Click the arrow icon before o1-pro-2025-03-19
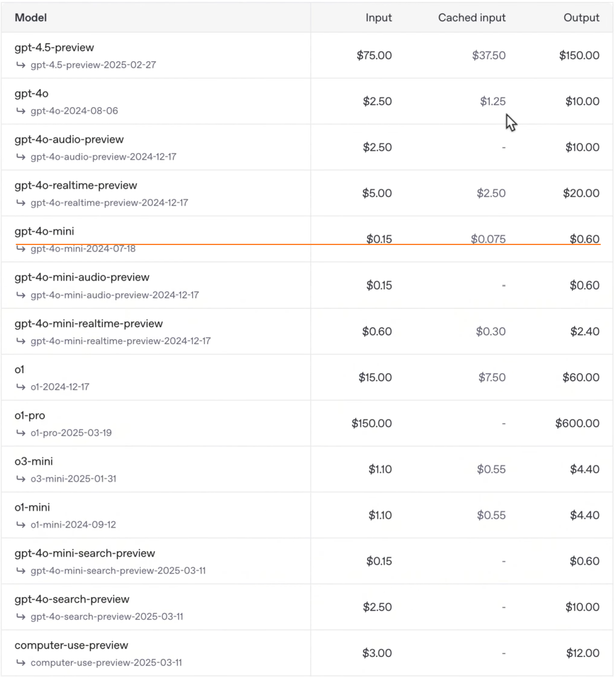This screenshot has width=616, height=677. 21,433
